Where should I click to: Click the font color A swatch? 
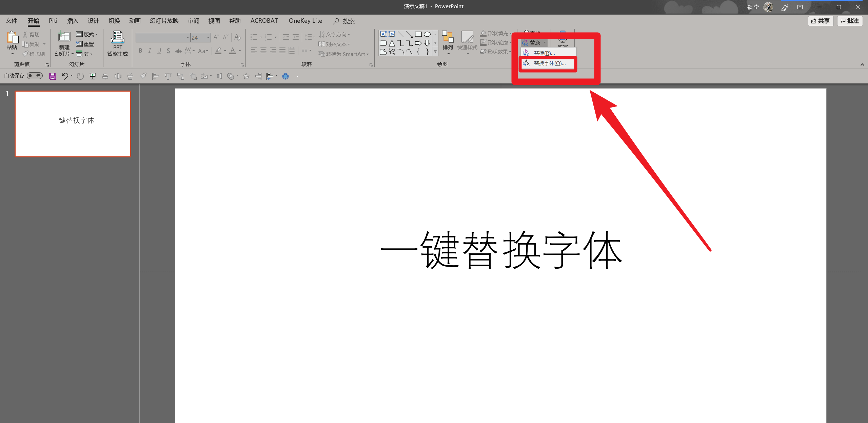point(233,51)
